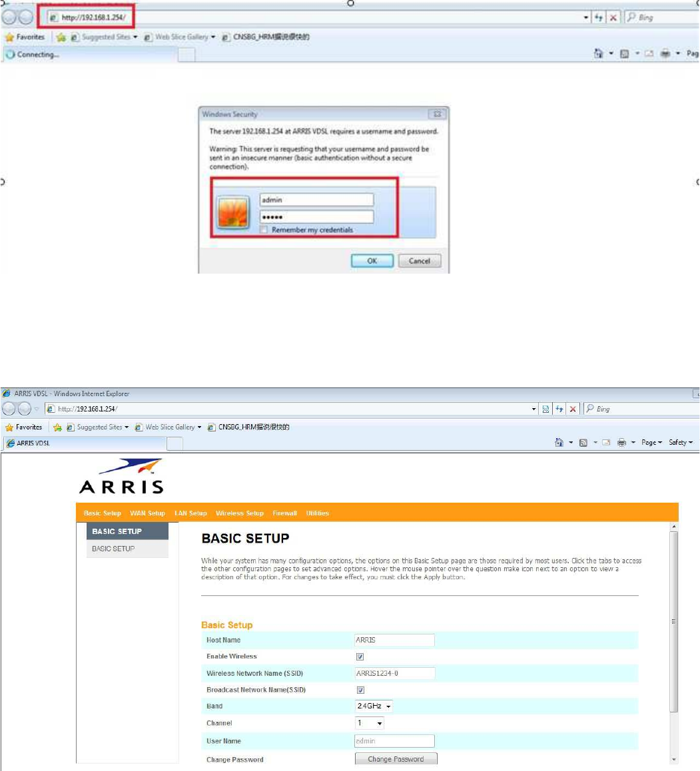Toggle the Enable Wireless checkbox
700x771 pixels.
[360, 657]
